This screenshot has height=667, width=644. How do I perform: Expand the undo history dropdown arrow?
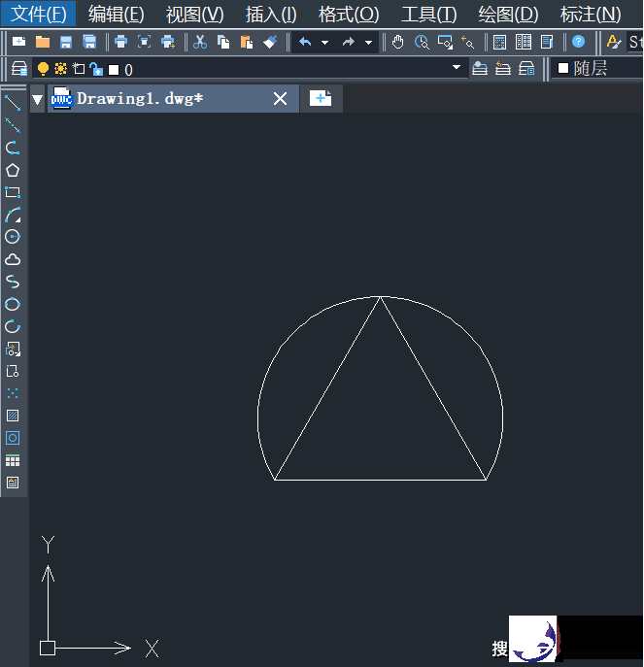click(324, 43)
